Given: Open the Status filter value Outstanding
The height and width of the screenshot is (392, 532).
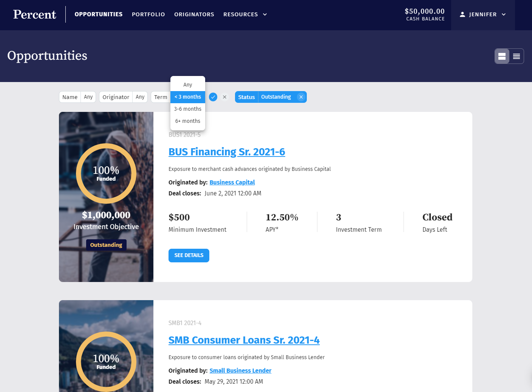Looking at the screenshot, I should tap(276, 97).
